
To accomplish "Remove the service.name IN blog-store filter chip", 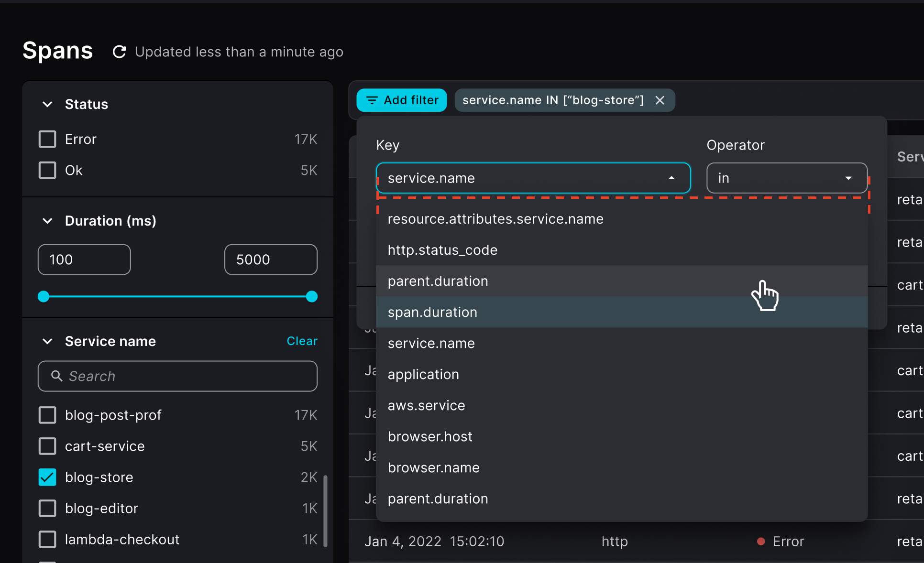I will 660,100.
